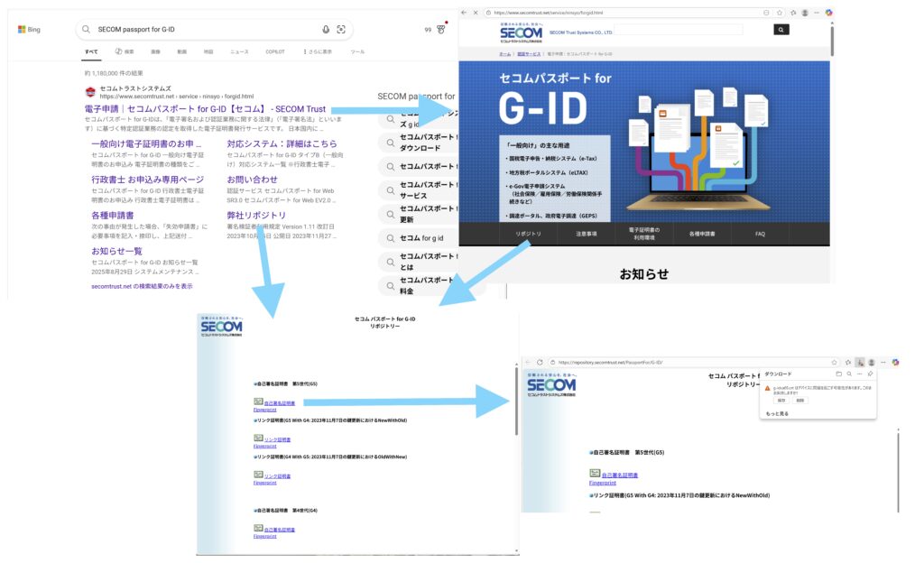Expand もっと見る in the downloads popup
The width and height of the screenshot is (924, 563).
778,413
